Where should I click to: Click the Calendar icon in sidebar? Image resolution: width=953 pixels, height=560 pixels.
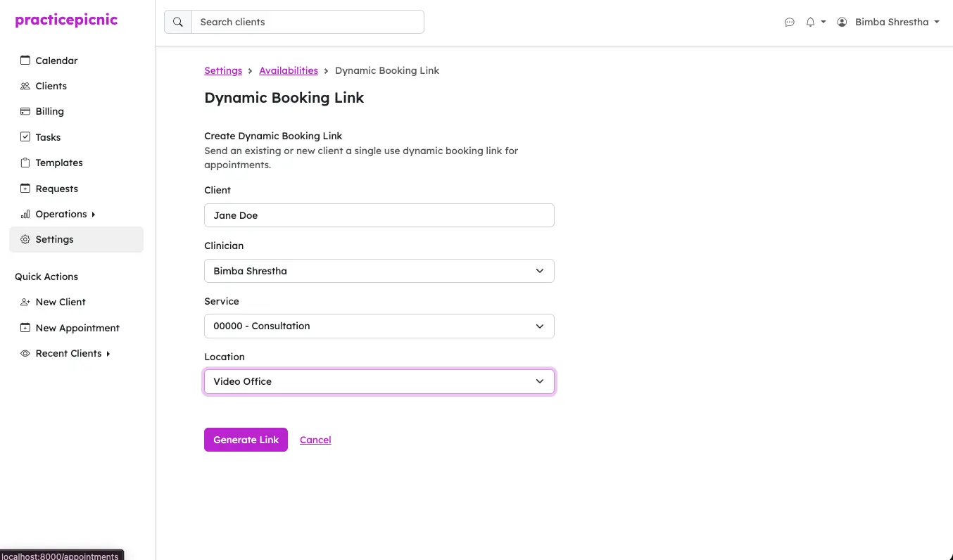pos(25,61)
